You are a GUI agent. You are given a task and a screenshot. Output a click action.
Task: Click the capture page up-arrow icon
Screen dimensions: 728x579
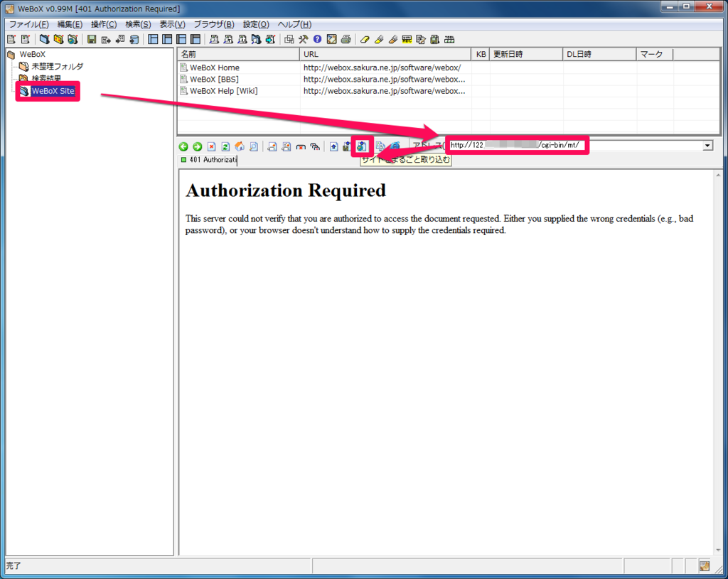click(x=333, y=146)
